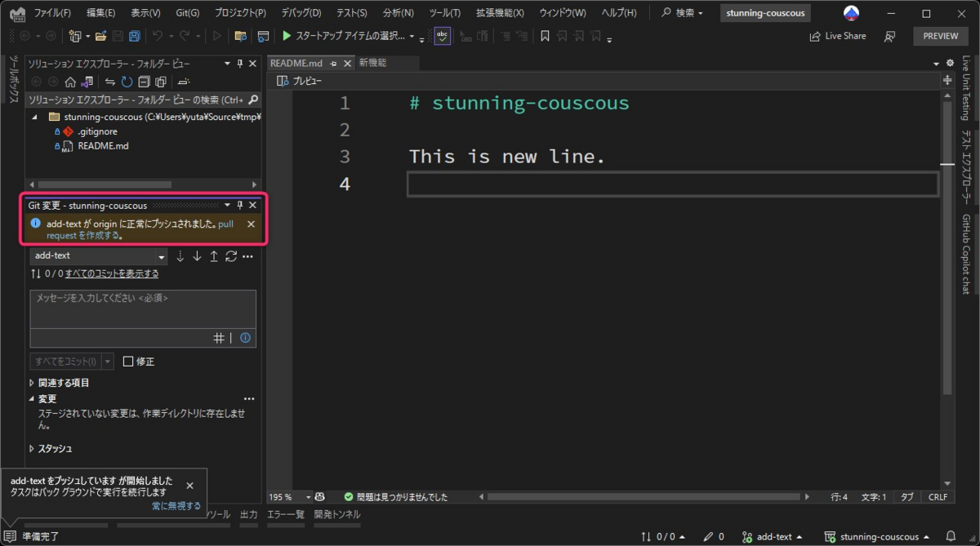
Task: Select the README.md editor tab
Action: coord(296,63)
